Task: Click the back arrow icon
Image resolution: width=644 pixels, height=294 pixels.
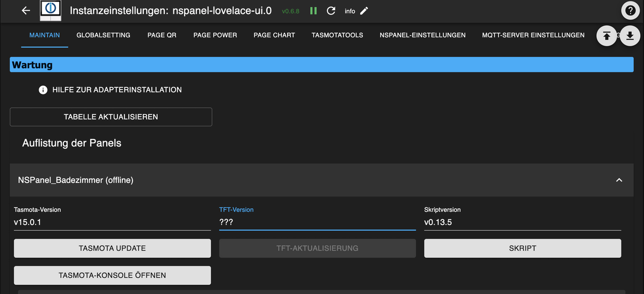Action: click(x=26, y=11)
